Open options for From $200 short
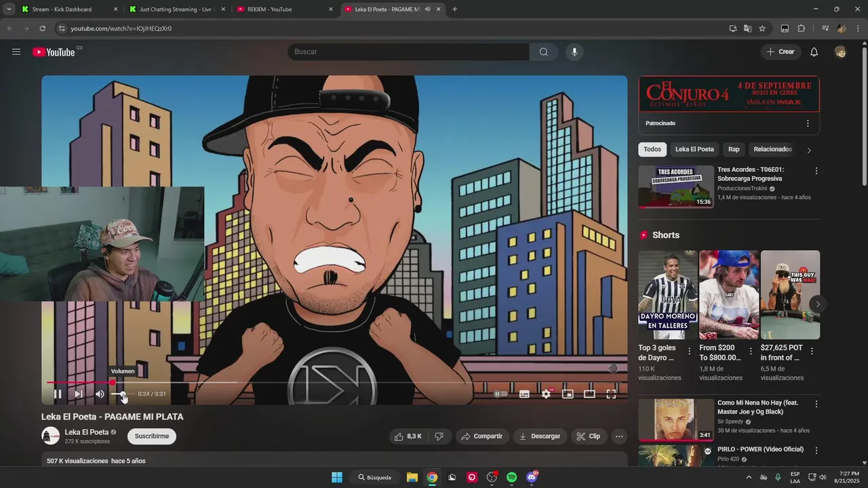 coord(751,351)
